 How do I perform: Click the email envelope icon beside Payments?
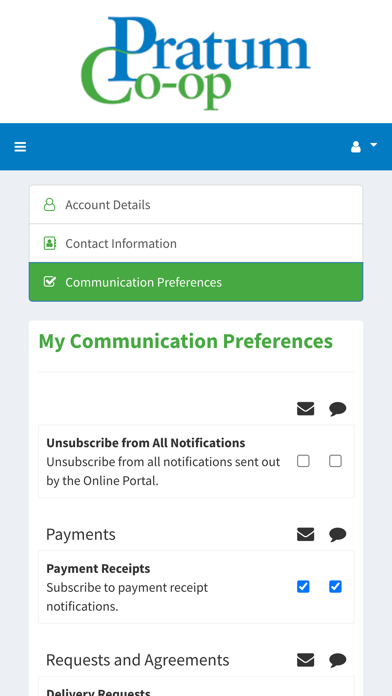coord(305,534)
